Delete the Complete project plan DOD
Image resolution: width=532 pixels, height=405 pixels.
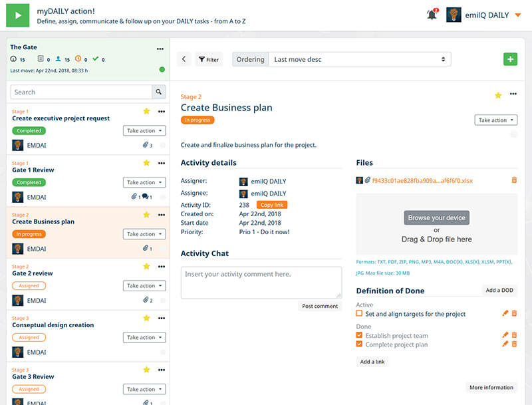[514, 344]
